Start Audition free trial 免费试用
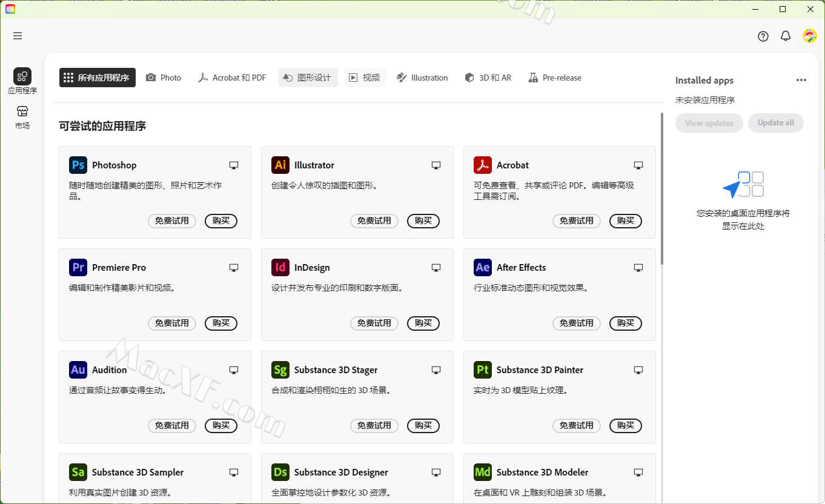Viewport: 825px width, 504px height. pyautogui.click(x=172, y=426)
